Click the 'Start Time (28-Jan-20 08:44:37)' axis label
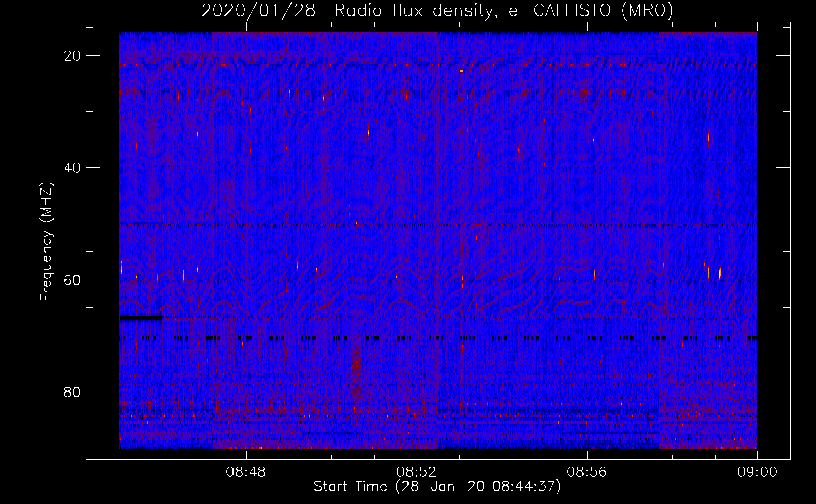The image size is (816, 504). [437, 486]
